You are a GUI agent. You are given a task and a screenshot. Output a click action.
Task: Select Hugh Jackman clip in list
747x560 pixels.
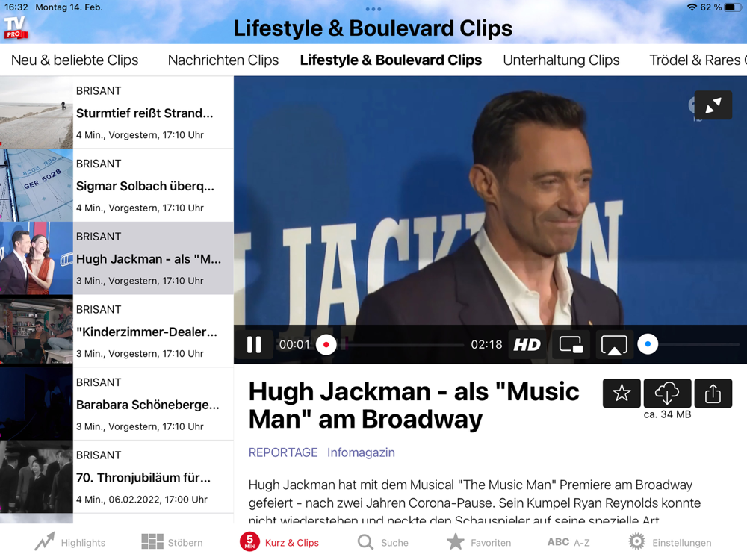tap(117, 258)
